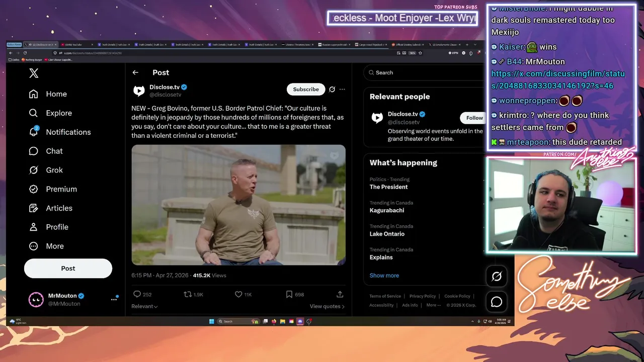Open Terms of Service footer link

(x=385, y=296)
